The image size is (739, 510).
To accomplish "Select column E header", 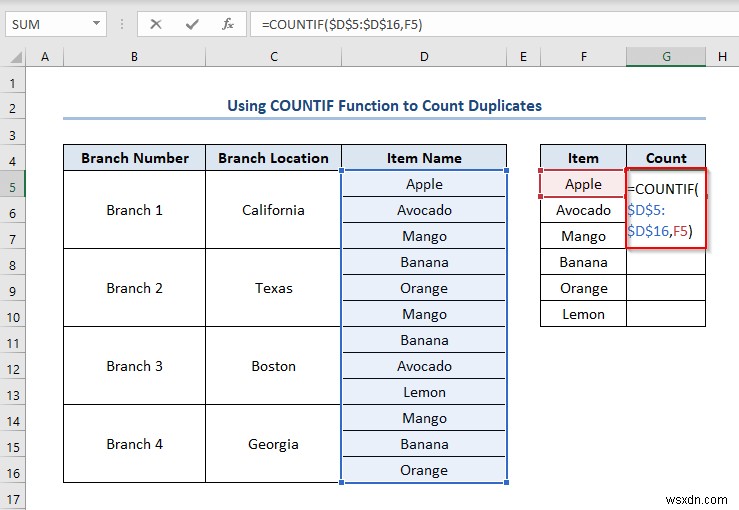I will (523, 57).
